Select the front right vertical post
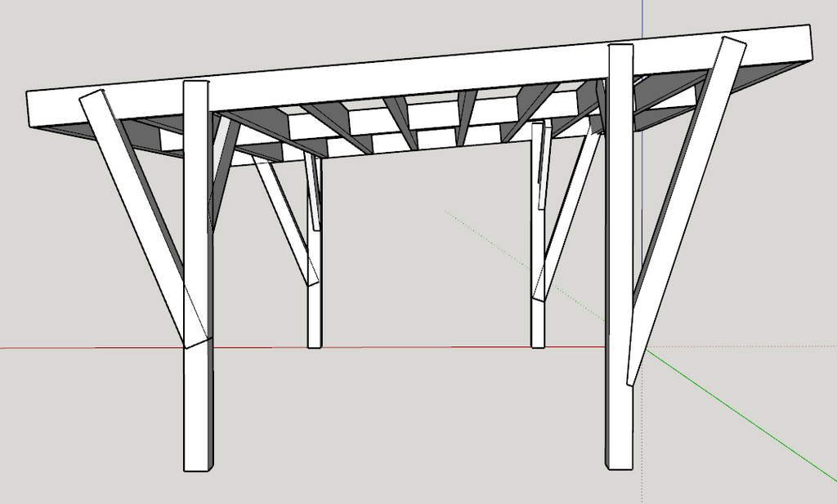The image size is (837, 504). pos(620,256)
